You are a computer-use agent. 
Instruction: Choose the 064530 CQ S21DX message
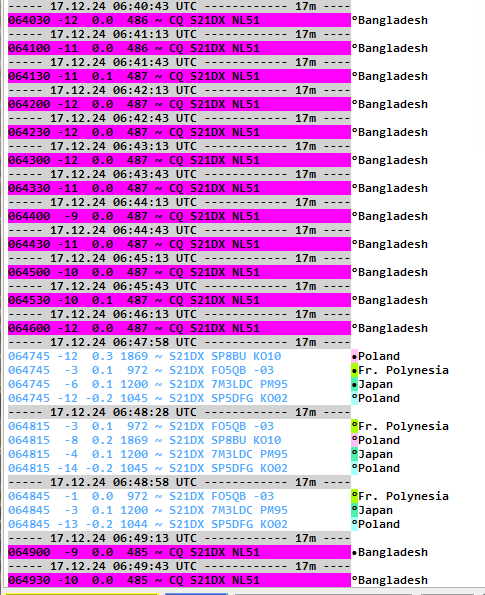click(179, 300)
